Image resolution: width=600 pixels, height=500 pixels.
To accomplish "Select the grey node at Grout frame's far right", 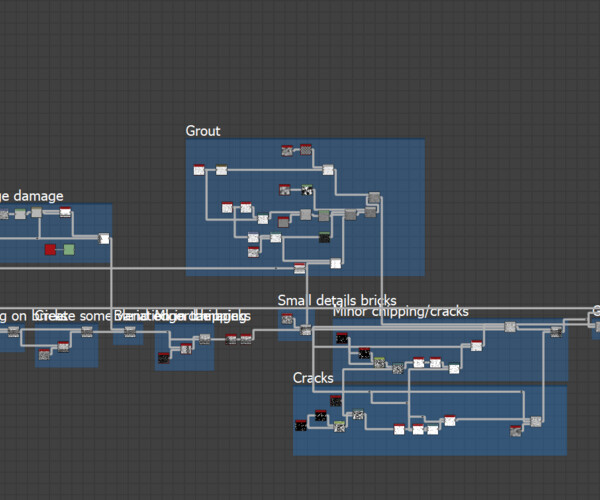I will tap(374, 197).
